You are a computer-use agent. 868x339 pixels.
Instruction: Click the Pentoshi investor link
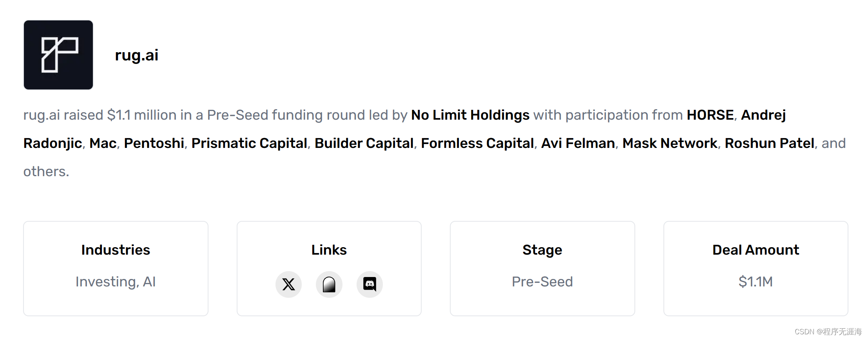coord(154,143)
